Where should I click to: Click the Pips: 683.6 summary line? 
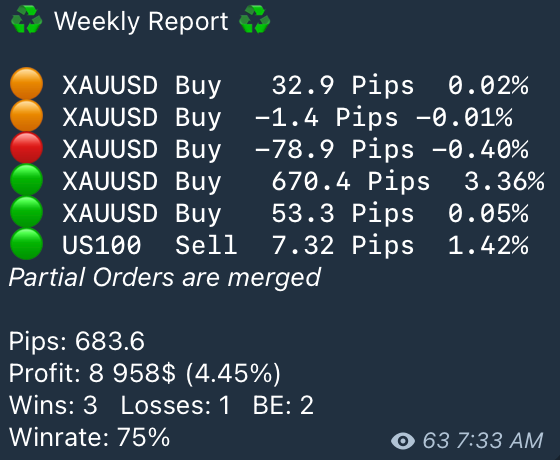pos(77,341)
